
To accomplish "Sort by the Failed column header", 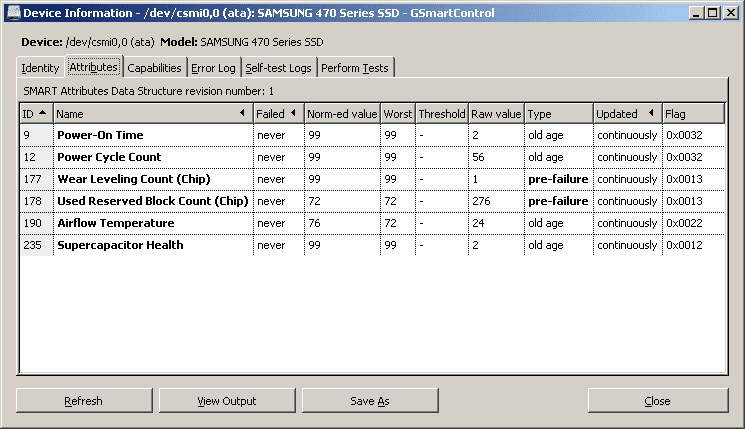I will click(278, 114).
